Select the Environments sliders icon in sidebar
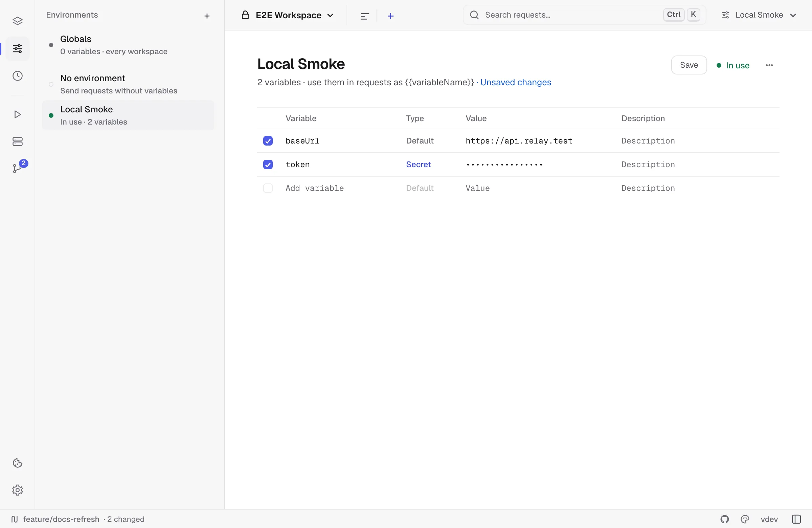The width and height of the screenshot is (812, 528). (x=17, y=48)
